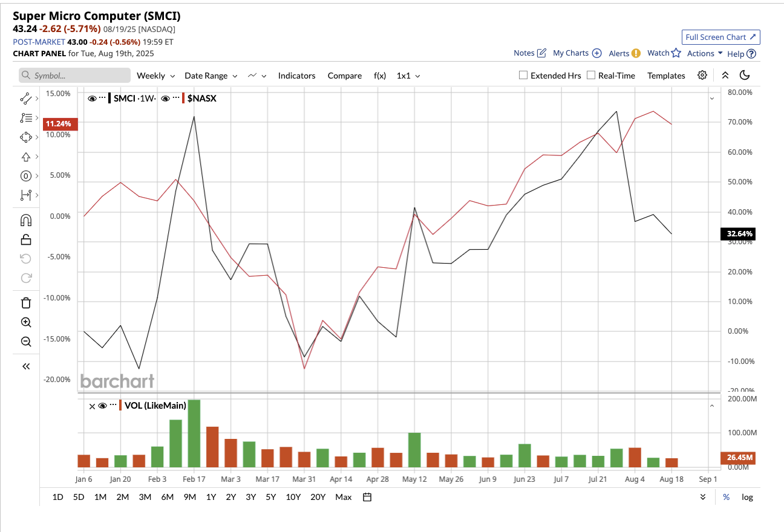This screenshot has width=784, height=532.
Task: Select the Max period
Action: [343, 497]
